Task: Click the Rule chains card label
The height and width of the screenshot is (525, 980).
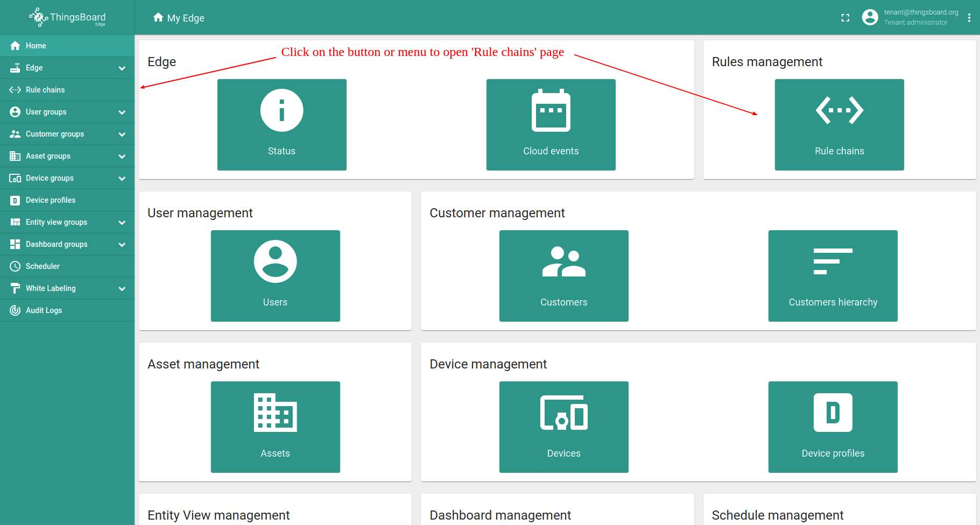Action: [839, 151]
